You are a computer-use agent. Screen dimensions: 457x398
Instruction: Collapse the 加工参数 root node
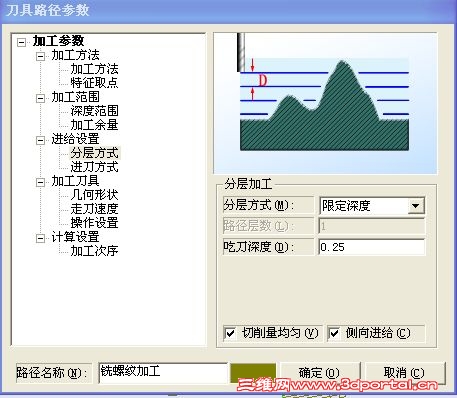22,42
